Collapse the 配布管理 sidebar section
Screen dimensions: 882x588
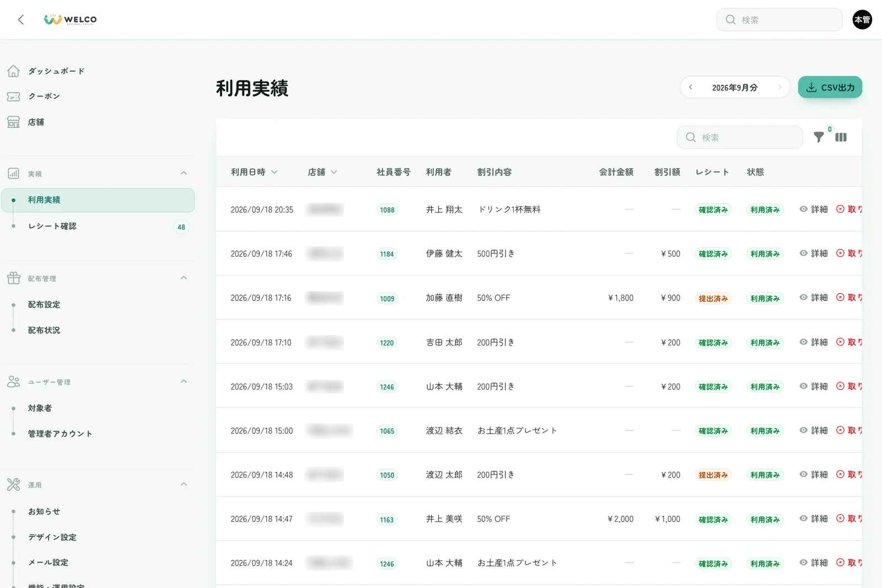pyautogui.click(x=184, y=278)
